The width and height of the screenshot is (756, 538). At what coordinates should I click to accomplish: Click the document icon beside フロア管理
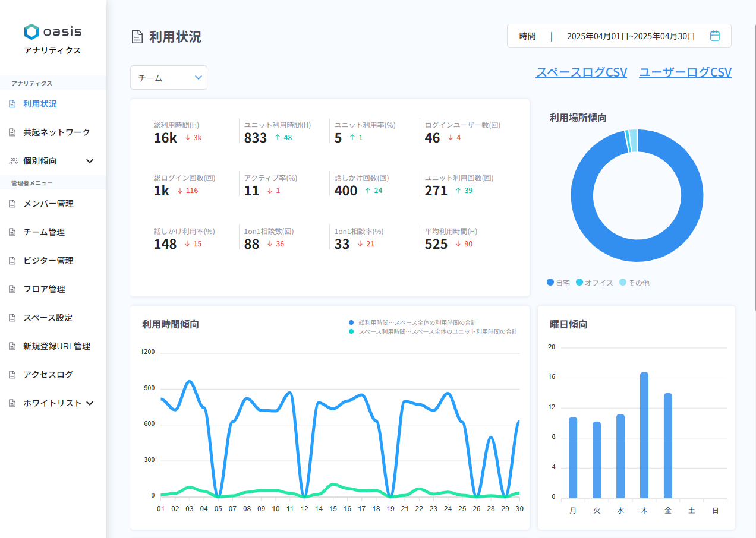(13, 289)
